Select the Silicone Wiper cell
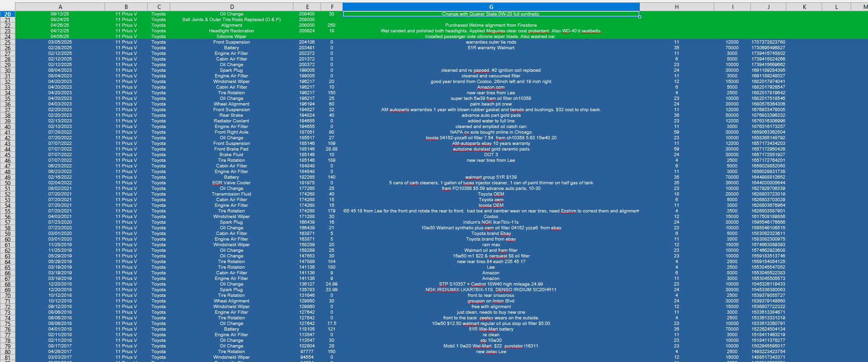Image resolution: width=868 pixels, height=362 pixels. 232,37
